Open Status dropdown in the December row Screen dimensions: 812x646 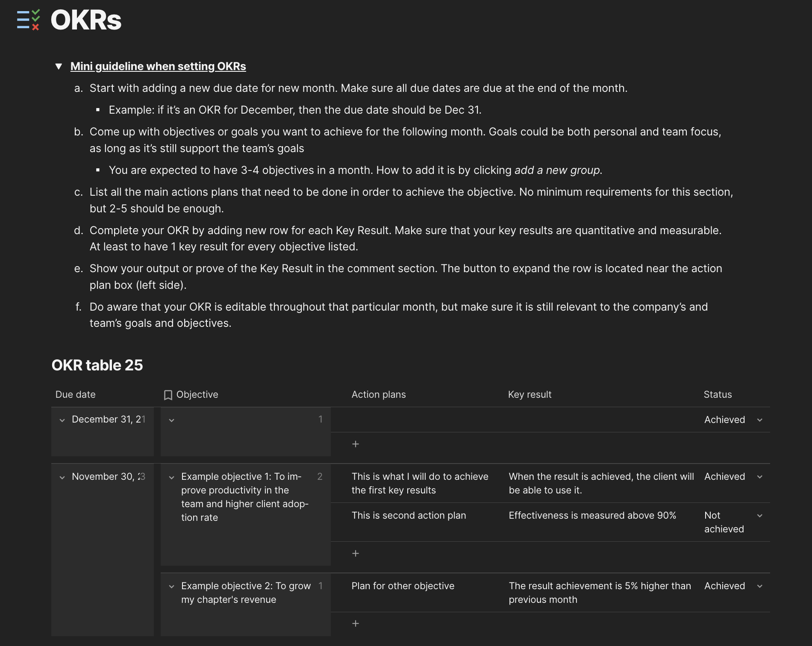click(x=760, y=420)
